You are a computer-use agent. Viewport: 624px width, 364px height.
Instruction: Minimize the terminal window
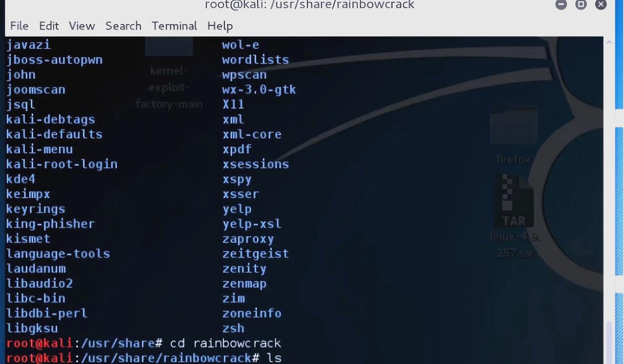click(x=561, y=5)
